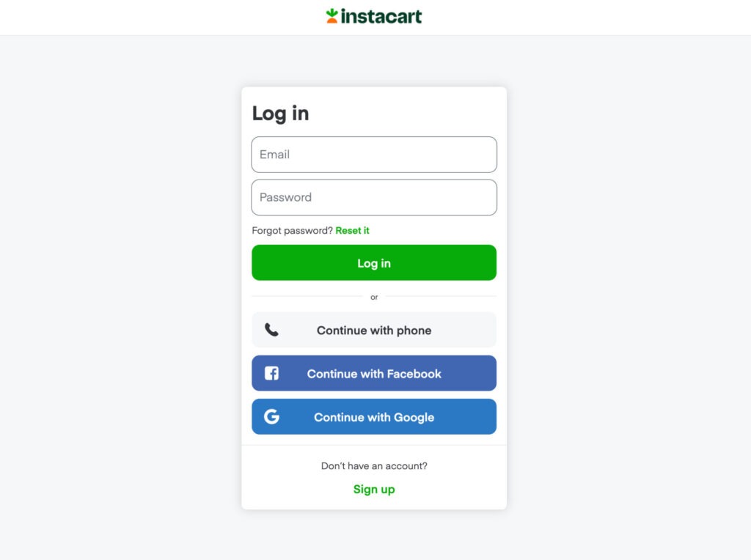Choose Continue with Google

tap(374, 417)
